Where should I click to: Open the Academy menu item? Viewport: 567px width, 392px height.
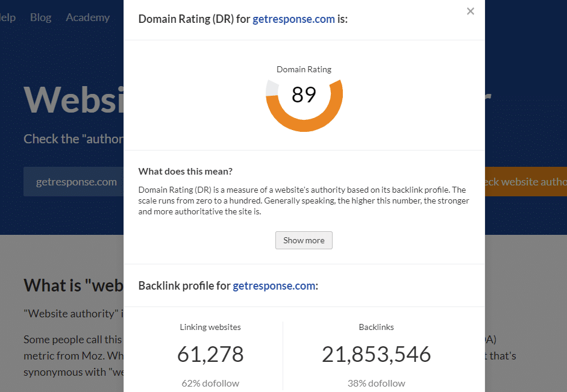click(87, 17)
